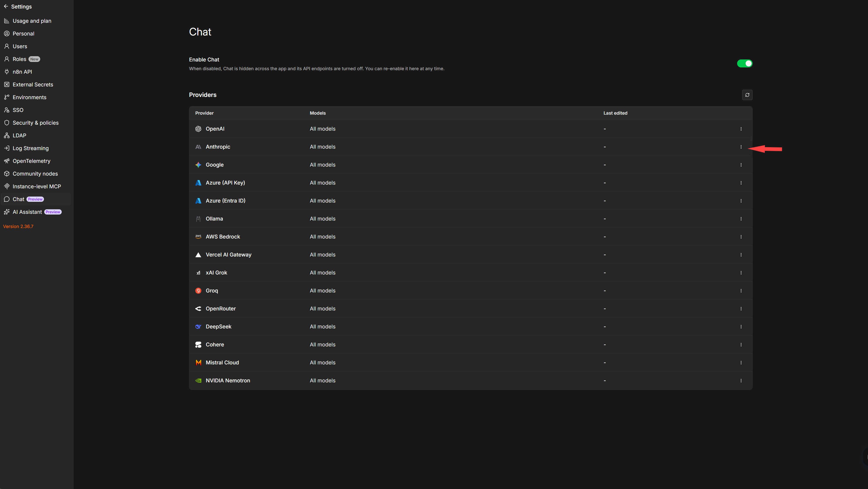Click the OpenAI logo icon

pos(198,129)
